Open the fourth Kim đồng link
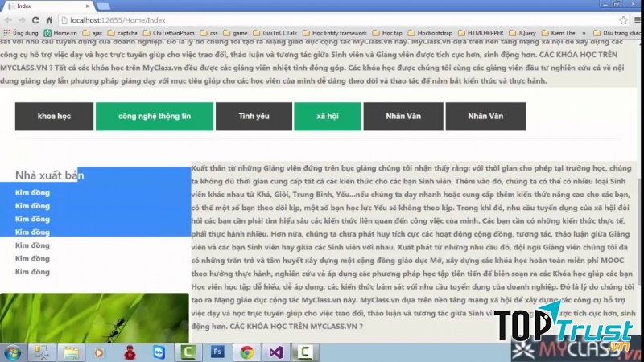The height and width of the screenshot is (362, 644). pos(32,232)
